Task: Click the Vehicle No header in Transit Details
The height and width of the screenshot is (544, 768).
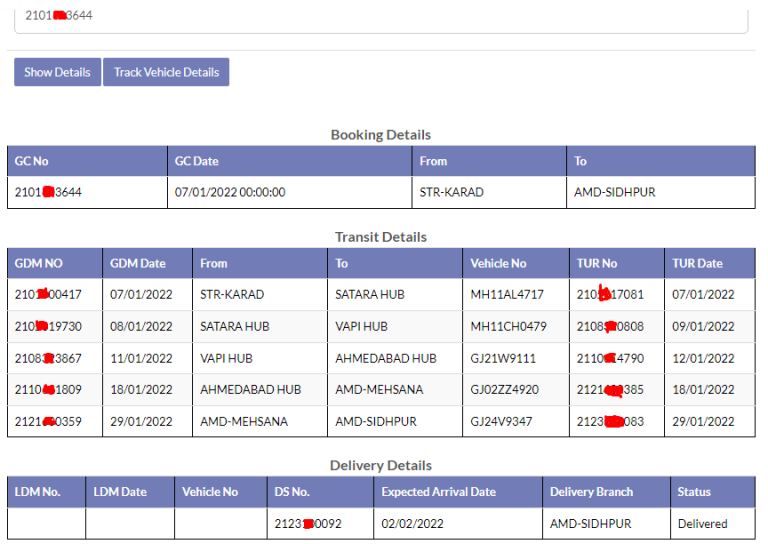Action: pos(498,263)
